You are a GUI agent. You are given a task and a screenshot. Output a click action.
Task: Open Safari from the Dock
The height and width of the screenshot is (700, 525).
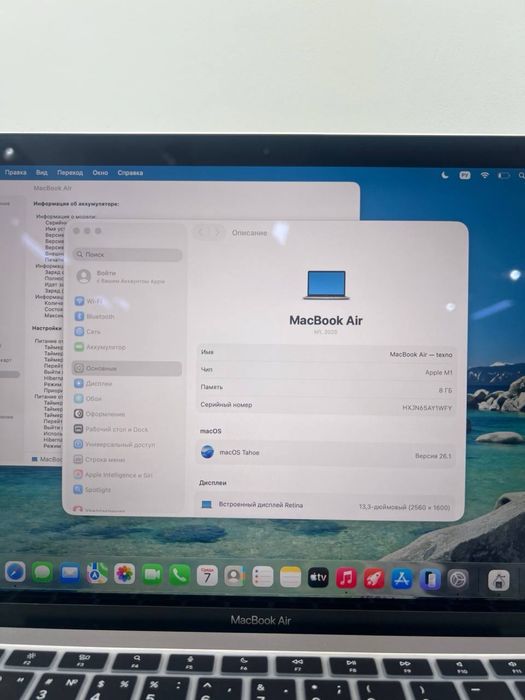coord(15,572)
